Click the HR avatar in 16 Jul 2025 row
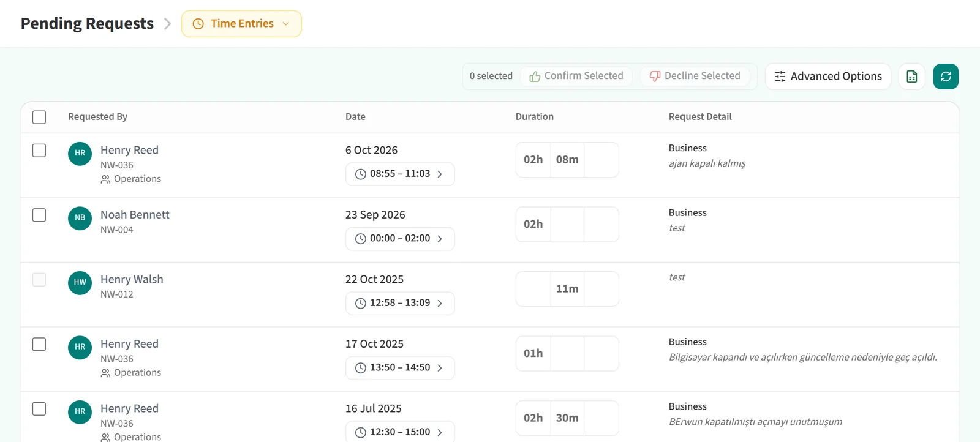The image size is (980, 442). (80, 412)
